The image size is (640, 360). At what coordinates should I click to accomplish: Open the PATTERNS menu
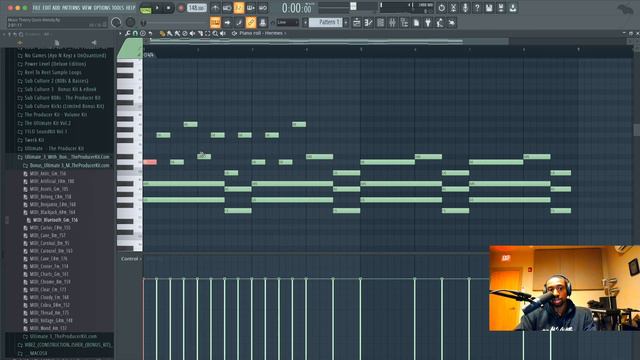[71, 8]
